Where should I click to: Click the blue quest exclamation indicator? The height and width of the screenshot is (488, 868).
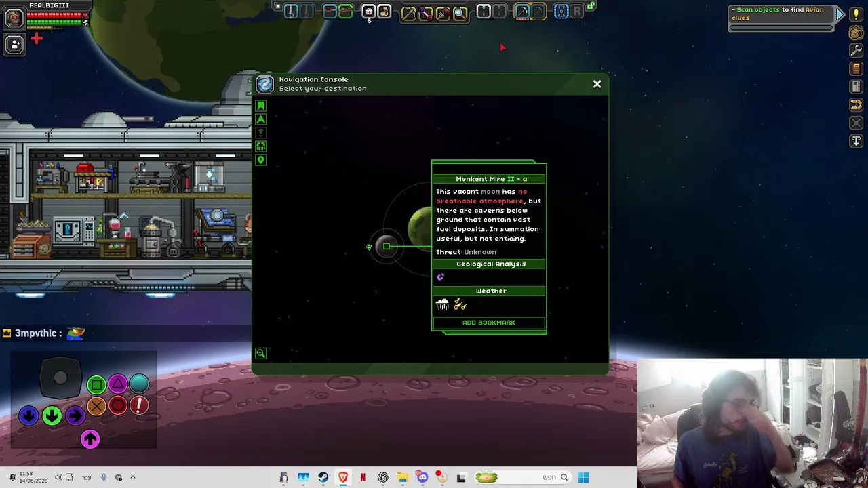coord(840,14)
